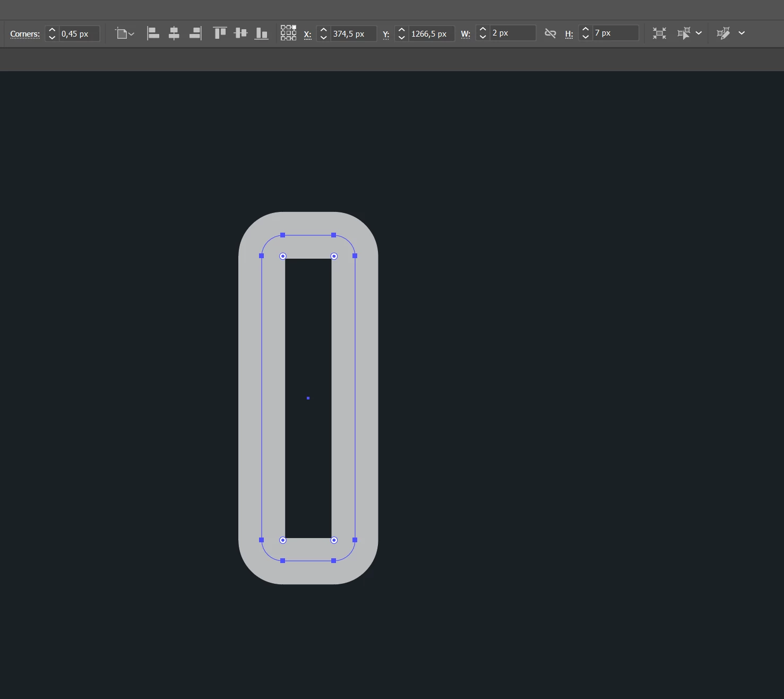Select the top-right live corner widget
The width and height of the screenshot is (784, 699).
click(334, 256)
